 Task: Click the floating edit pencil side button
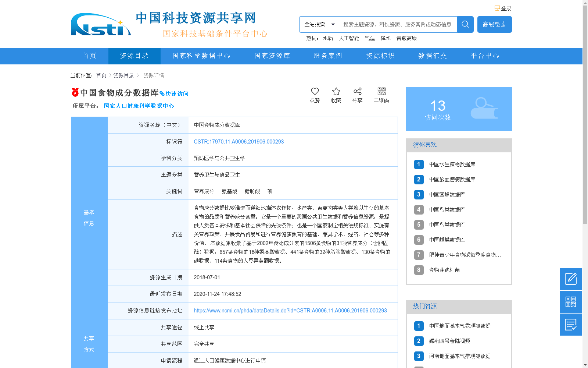click(x=571, y=279)
